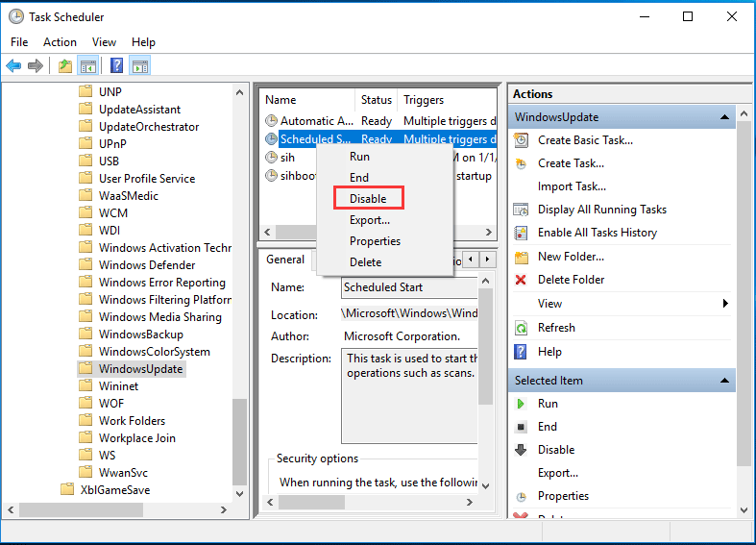Open the File menu
The width and height of the screenshot is (756, 545).
19,42
